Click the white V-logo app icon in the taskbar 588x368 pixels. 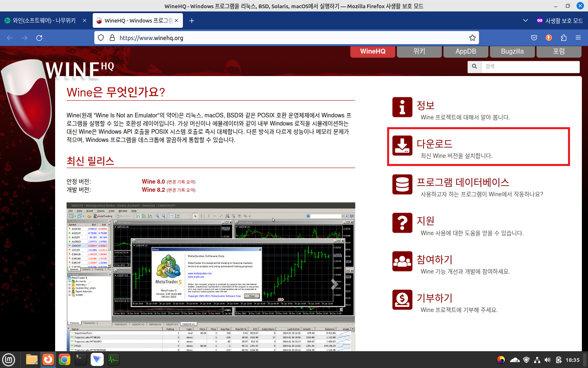pyautogui.click(x=97, y=360)
